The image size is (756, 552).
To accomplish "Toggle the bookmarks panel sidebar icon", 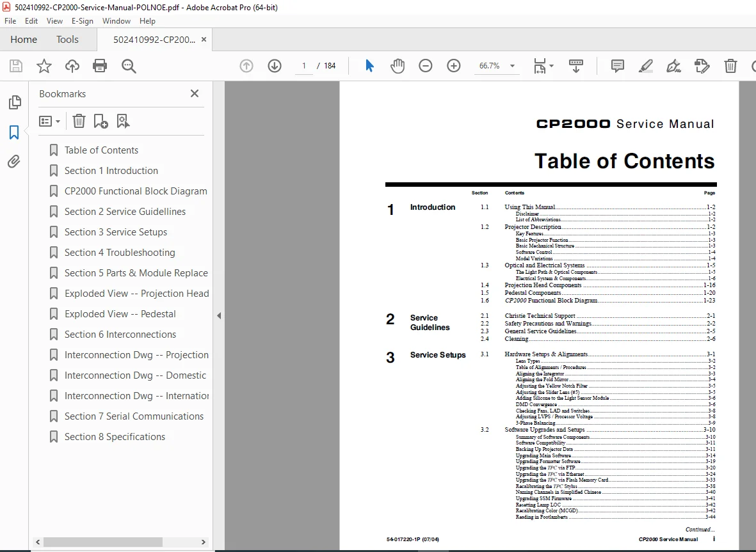I will tap(14, 132).
